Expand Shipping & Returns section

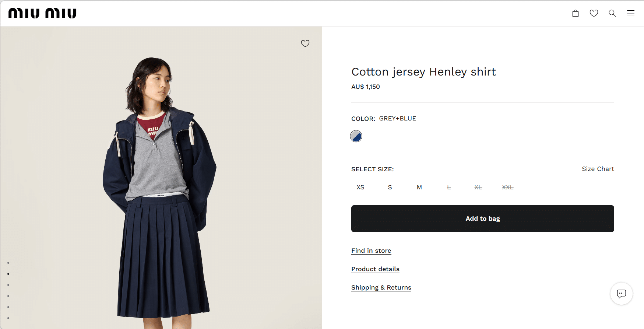click(381, 287)
